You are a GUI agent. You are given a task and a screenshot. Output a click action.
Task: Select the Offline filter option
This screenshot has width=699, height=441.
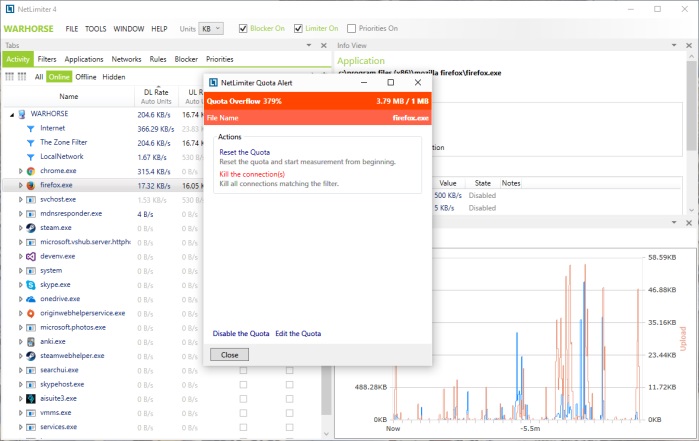coord(86,77)
